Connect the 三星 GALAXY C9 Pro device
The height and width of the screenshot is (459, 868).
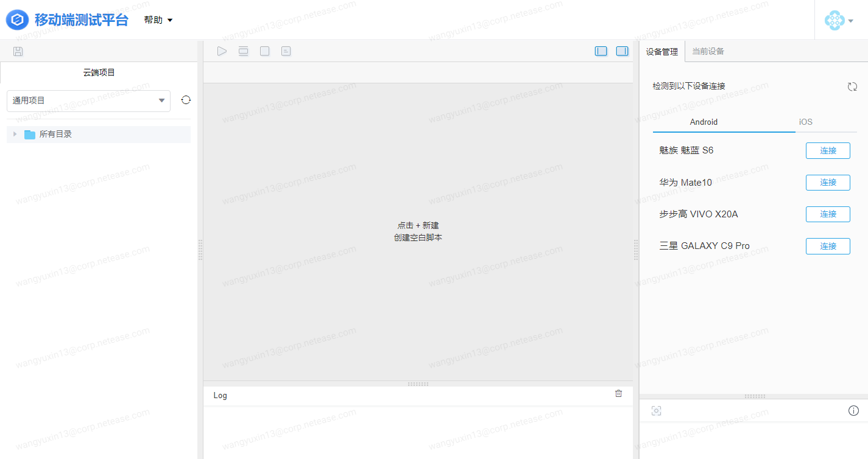pyautogui.click(x=828, y=246)
